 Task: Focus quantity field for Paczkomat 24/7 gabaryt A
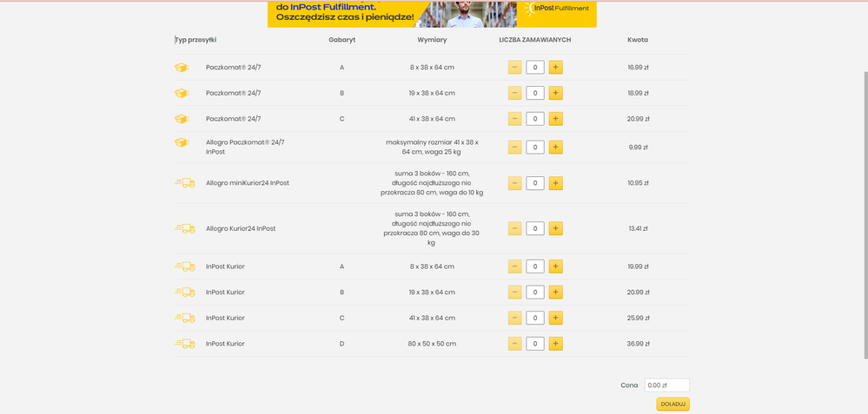pos(534,68)
